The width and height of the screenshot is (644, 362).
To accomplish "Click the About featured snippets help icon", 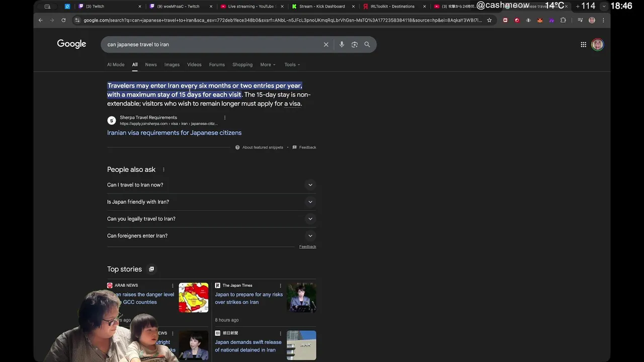I will (x=237, y=147).
